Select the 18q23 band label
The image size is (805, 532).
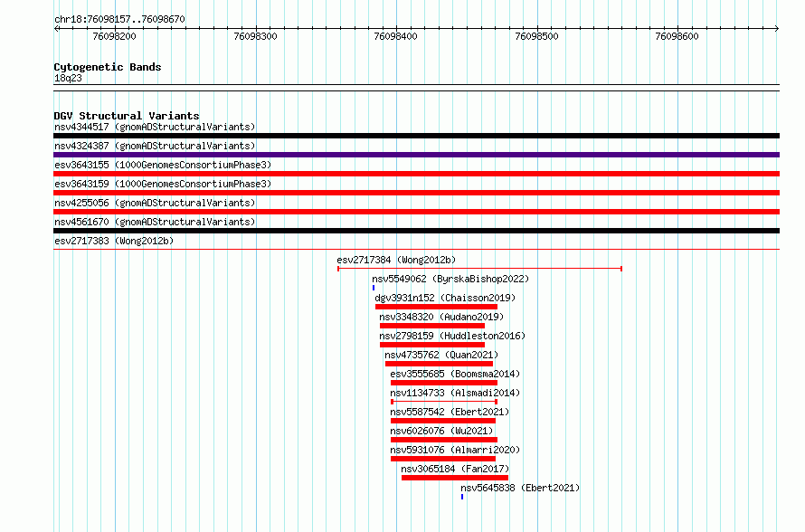[68, 78]
